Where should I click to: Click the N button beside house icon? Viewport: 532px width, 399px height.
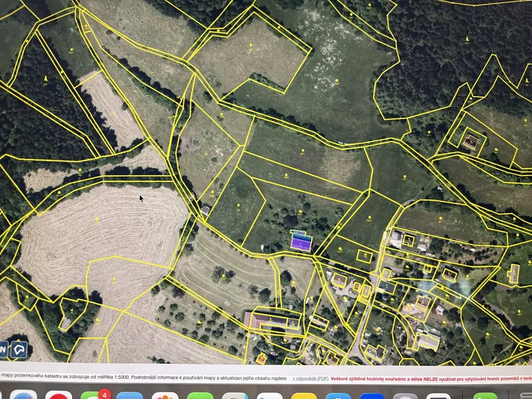(4, 349)
